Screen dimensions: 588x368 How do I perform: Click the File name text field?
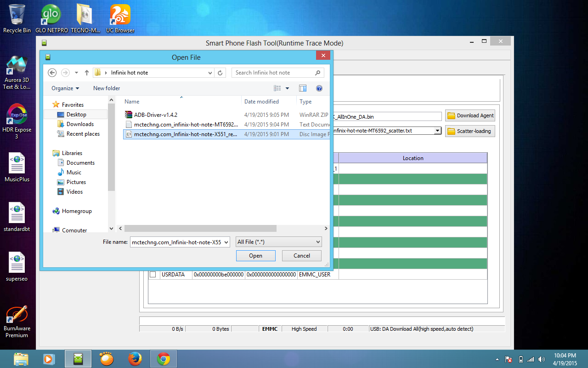(x=176, y=242)
